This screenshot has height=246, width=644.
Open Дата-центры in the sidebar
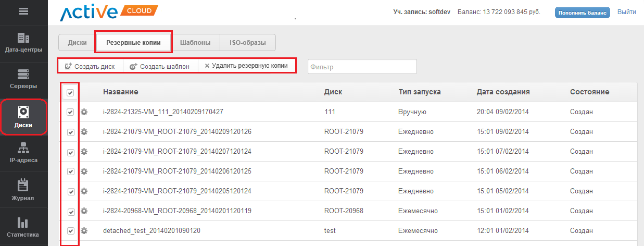(x=23, y=43)
